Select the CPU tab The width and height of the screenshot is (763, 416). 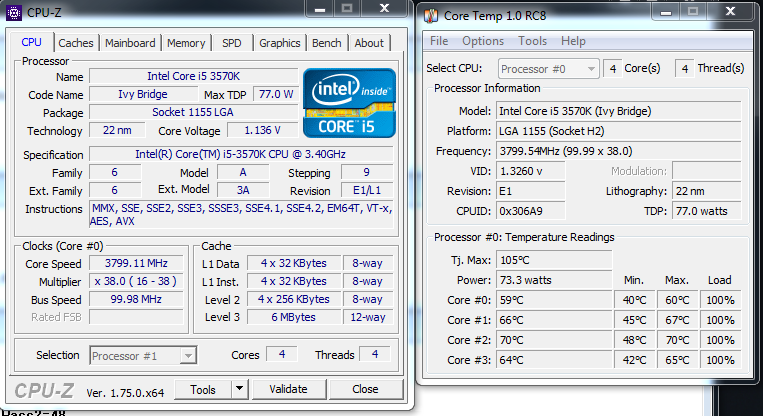pos(32,42)
